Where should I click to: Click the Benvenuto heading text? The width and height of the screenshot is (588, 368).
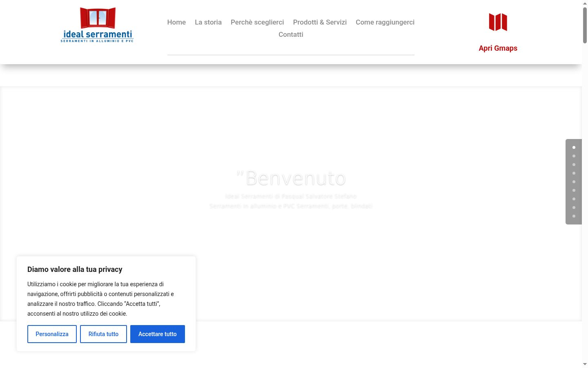tap(291, 178)
